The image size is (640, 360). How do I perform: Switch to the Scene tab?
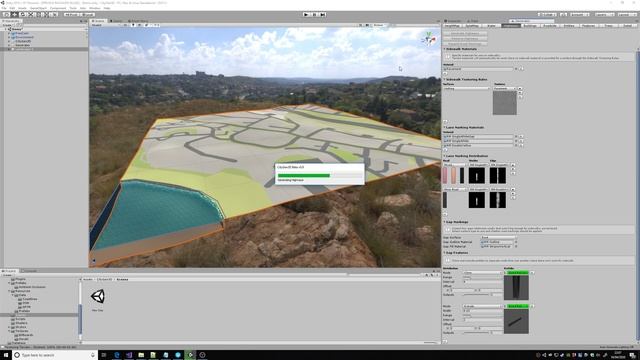click(98, 21)
